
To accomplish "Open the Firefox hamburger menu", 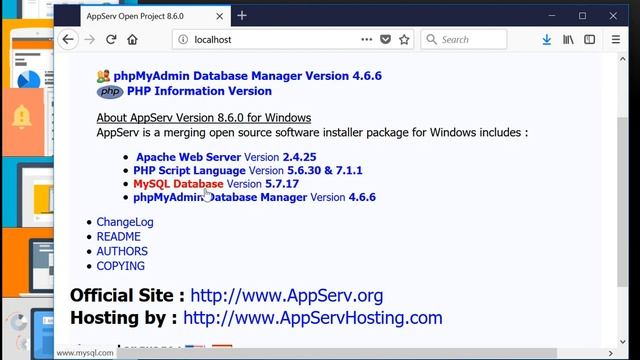I will (x=616, y=40).
